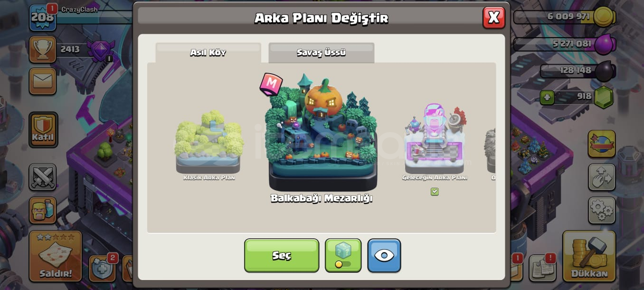Open the settings gear icon
Screen dimensions: 644x290
602,210
